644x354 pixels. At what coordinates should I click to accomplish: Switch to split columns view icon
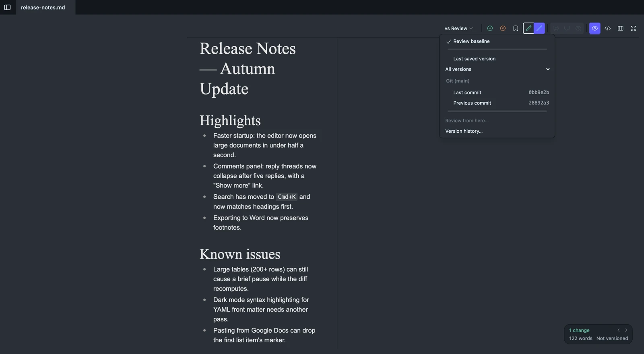pos(621,28)
